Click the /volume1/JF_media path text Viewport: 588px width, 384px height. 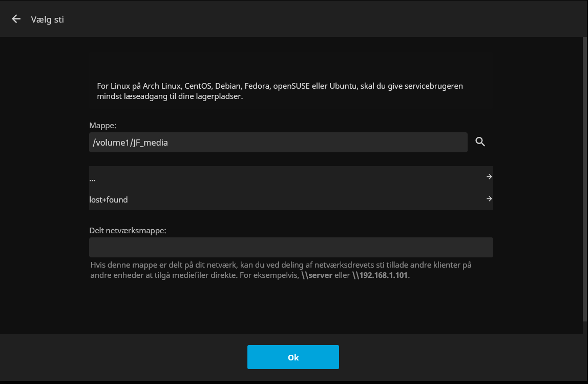coord(130,143)
